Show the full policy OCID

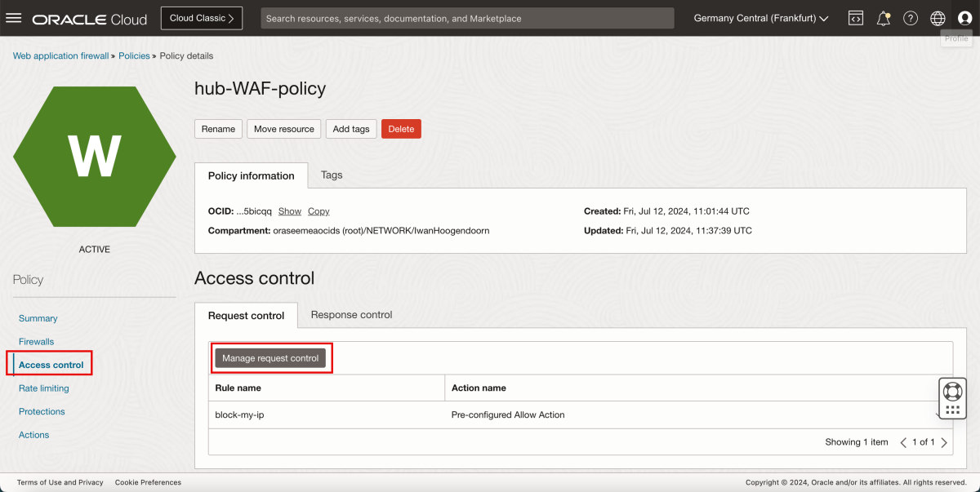[289, 211]
